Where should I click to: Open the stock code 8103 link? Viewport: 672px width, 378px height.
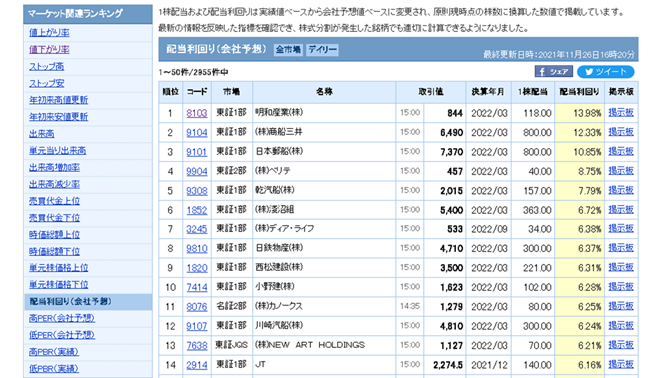[x=197, y=113]
